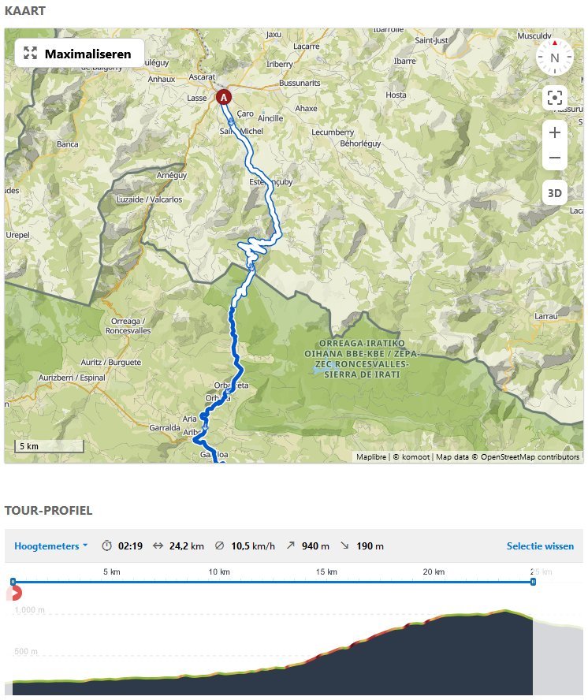Click the left range slider handle
Screen dimensions: 588x700
click(13, 582)
